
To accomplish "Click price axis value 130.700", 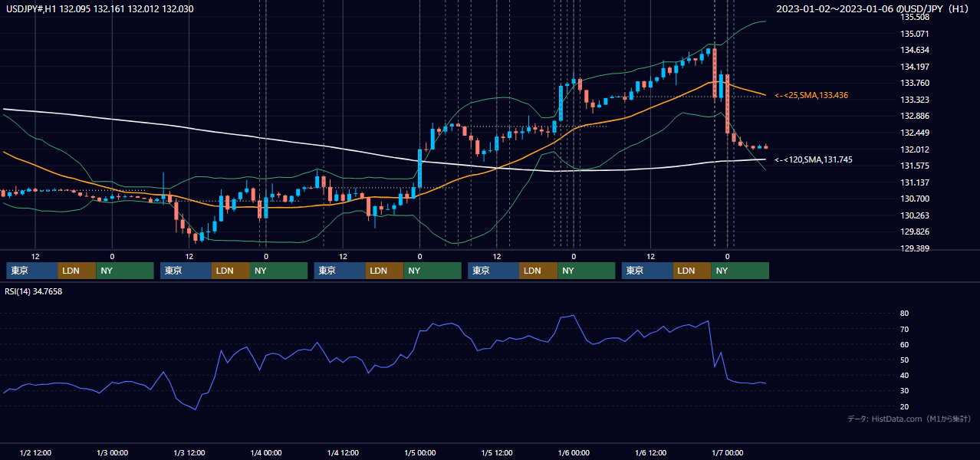I will click(915, 199).
